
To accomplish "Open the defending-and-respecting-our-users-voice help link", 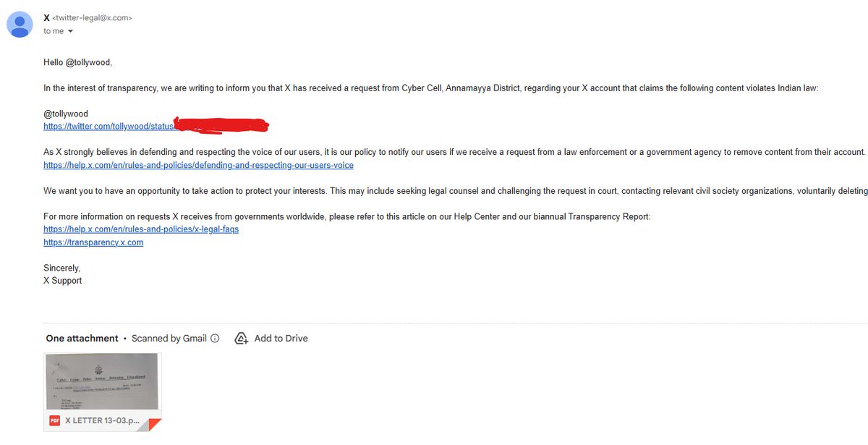I will (x=198, y=166).
